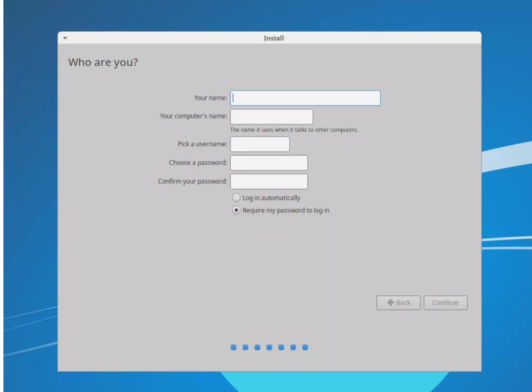
Task: Focus the Your name input field
Action: tap(305, 98)
